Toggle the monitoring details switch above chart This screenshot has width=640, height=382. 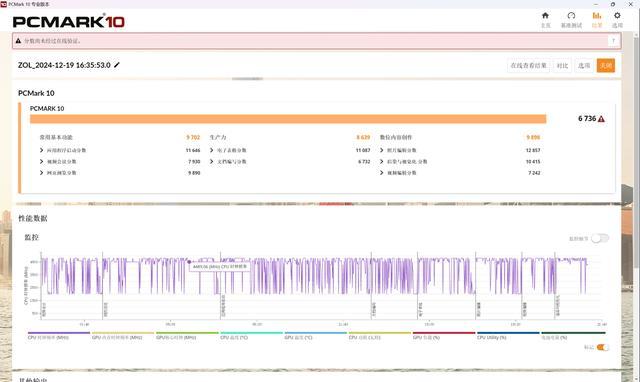pos(600,238)
